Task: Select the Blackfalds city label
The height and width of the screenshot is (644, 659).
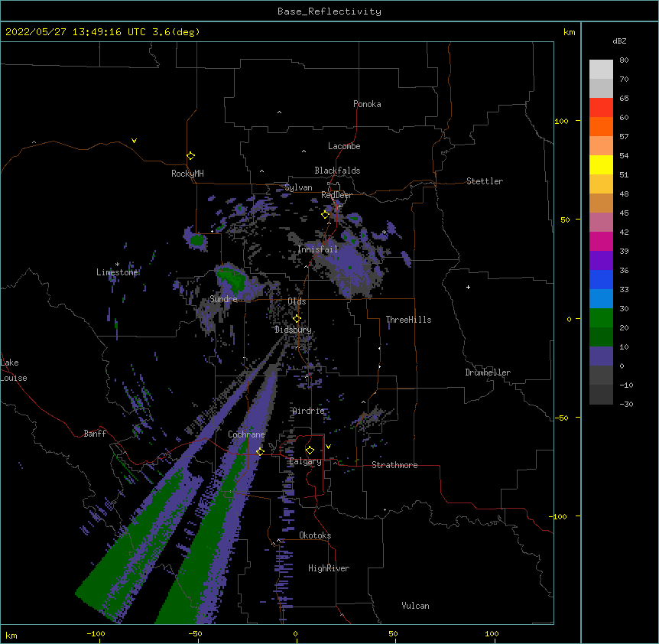Action: click(x=337, y=171)
